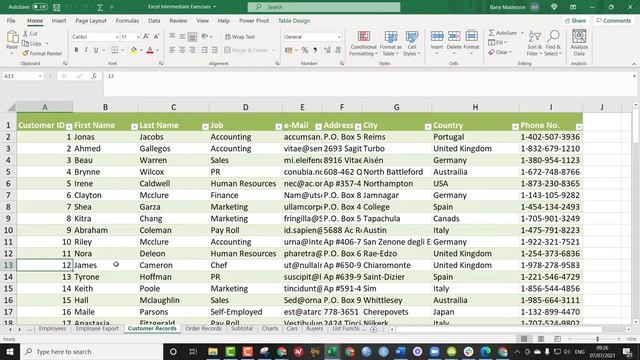Switch to the Insert ribbon tab
The height and width of the screenshot is (360, 640).
(59, 20)
